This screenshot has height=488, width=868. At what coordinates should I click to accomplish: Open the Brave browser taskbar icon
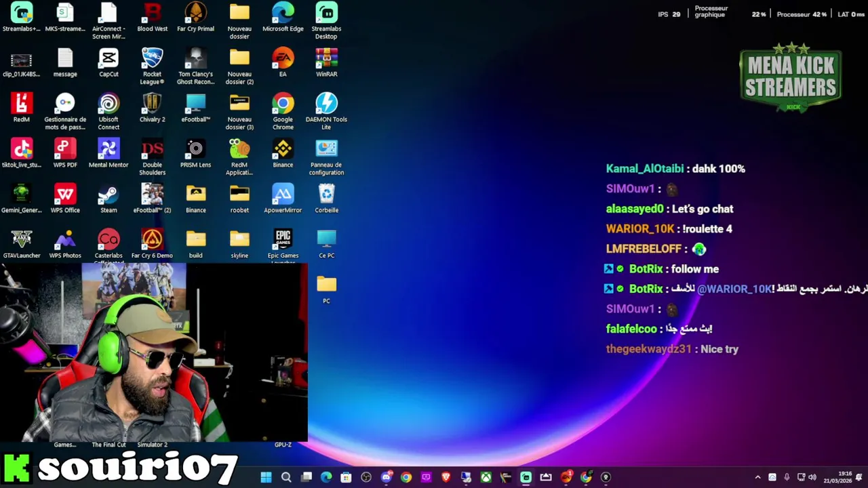tap(446, 477)
